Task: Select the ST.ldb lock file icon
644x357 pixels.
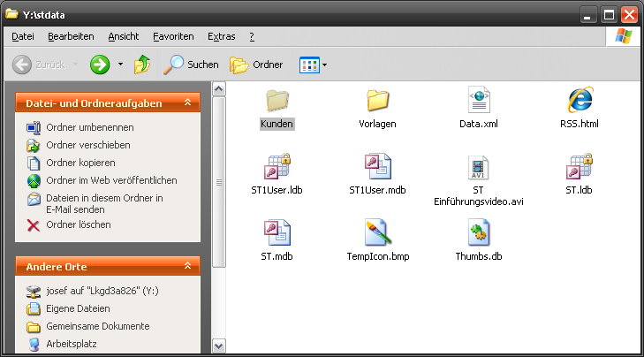Action: click(x=580, y=166)
